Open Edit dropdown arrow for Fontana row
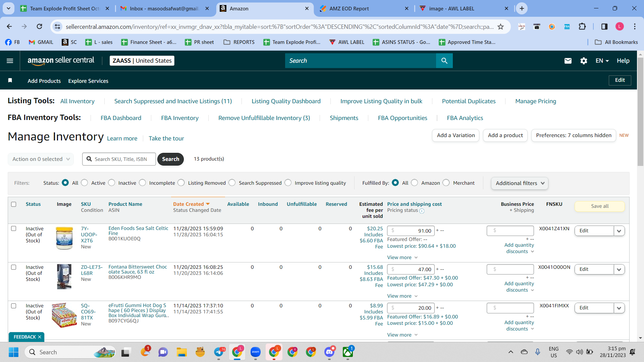Screen dimensions: 644x362 pyautogui.click(x=619, y=269)
